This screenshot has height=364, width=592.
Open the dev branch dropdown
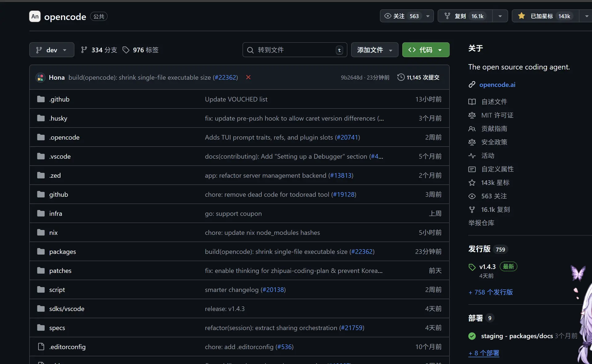(52, 50)
